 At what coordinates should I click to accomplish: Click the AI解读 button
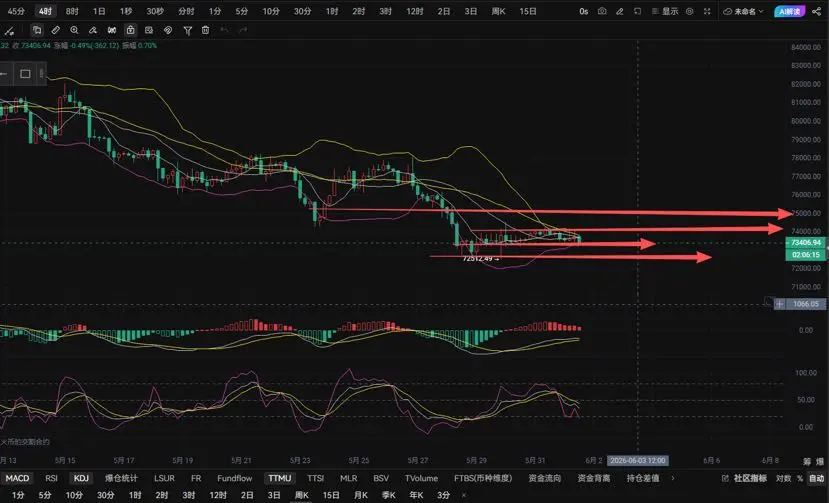[789, 11]
